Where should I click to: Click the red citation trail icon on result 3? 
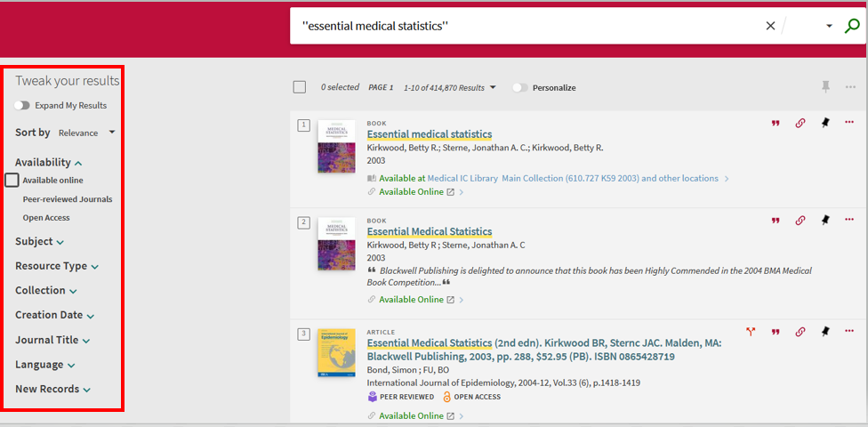point(751,332)
